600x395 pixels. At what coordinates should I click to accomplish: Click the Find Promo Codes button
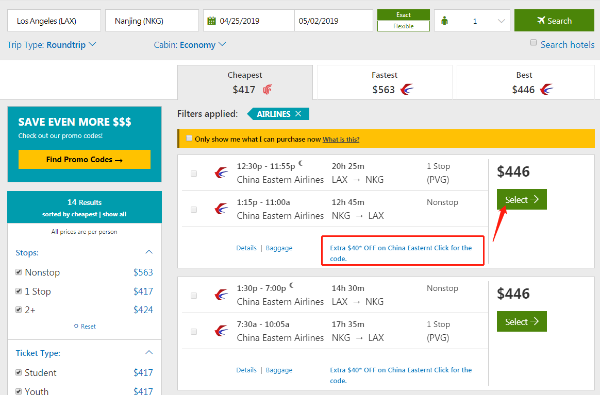tap(84, 159)
